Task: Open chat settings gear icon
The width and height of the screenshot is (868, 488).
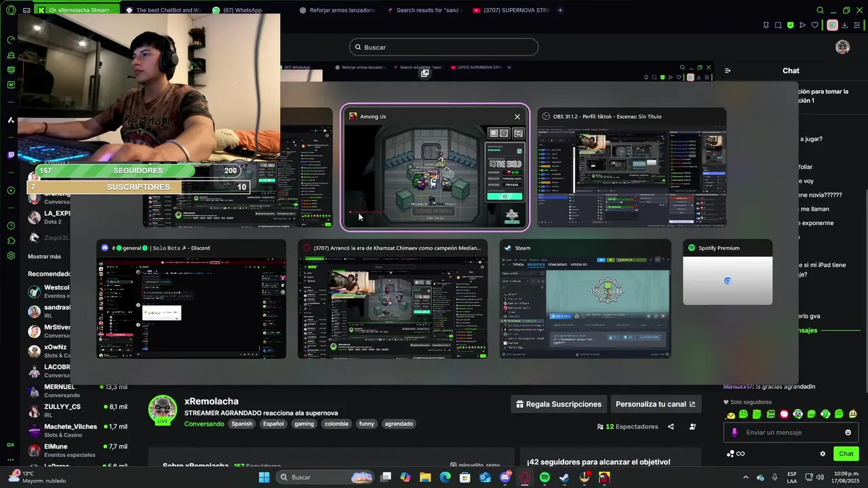Action: [x=823, y=453]
